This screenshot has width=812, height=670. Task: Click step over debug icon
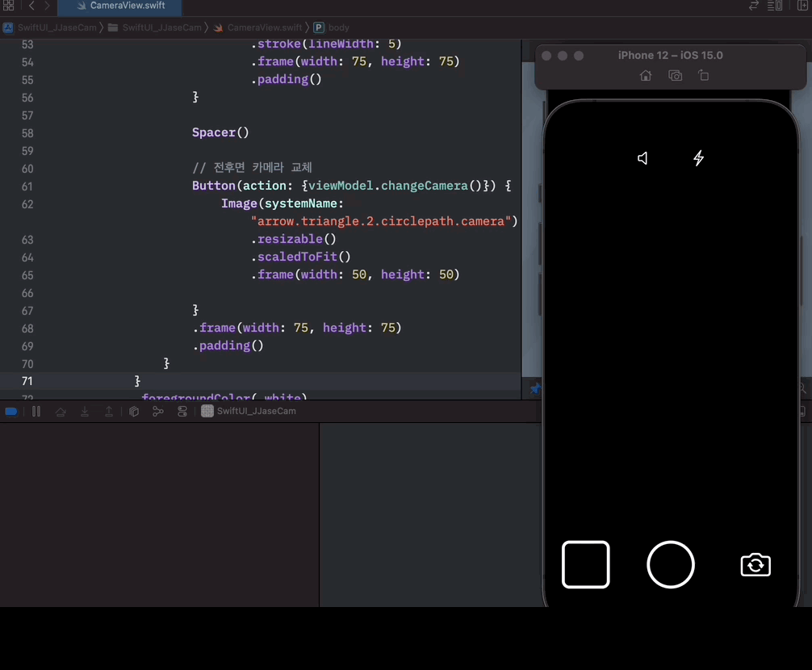tap(61, 412)
